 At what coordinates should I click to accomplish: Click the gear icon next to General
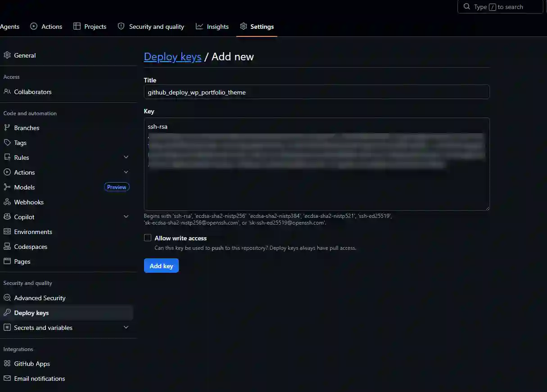[7, 55]
